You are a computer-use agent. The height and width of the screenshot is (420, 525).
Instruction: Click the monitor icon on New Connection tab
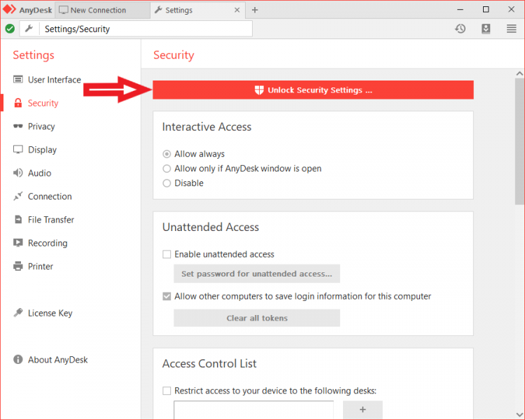64,10
